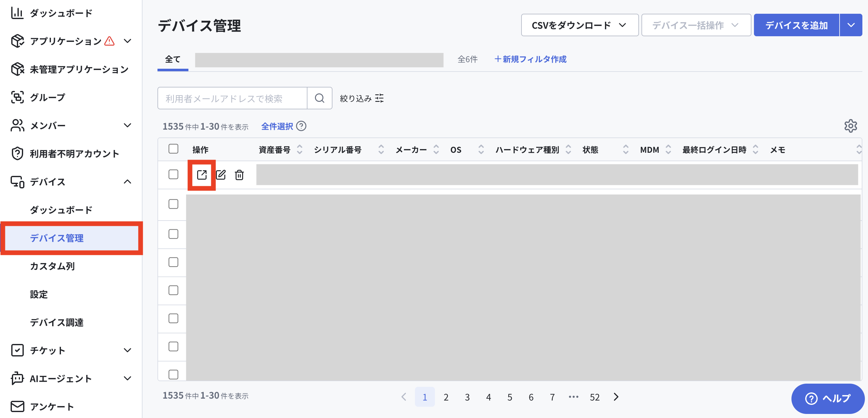Viewport: 868px width, 418px height.
Task: Click the メンバー people icon
Action: [x=17, y=125]
